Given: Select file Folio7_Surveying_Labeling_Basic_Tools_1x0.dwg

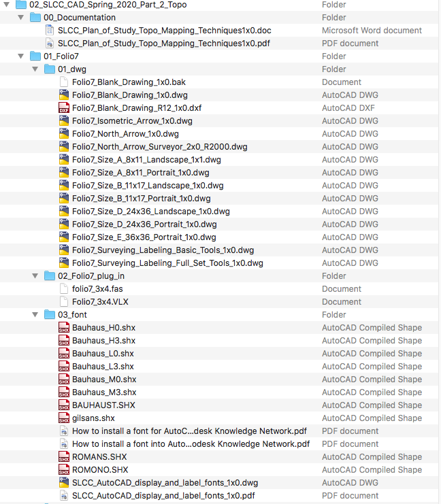Looking at the screenshot, I should [163, 250].
